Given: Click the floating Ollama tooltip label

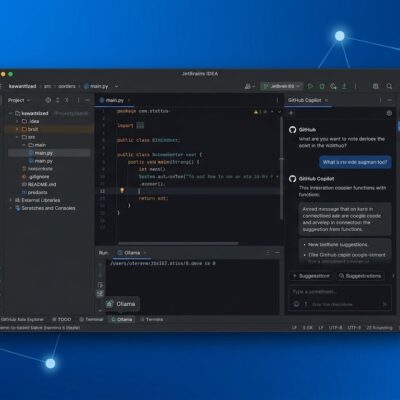Looking at the screenshot, I should (122, 304).
